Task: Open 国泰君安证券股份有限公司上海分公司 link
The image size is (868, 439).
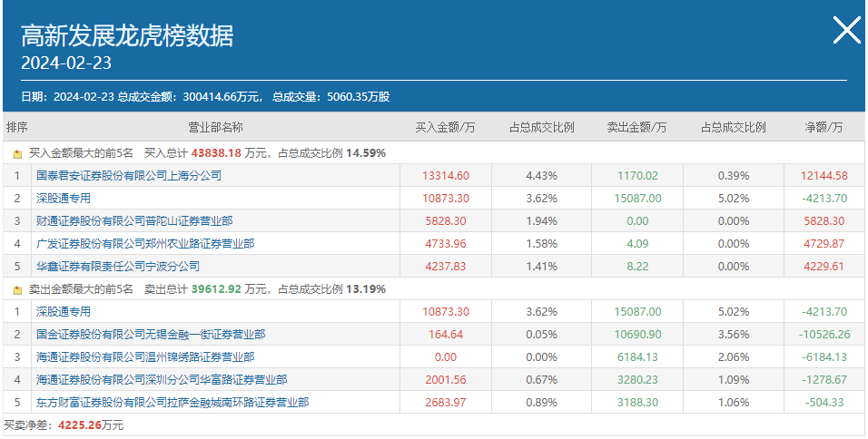Action: 129,176
